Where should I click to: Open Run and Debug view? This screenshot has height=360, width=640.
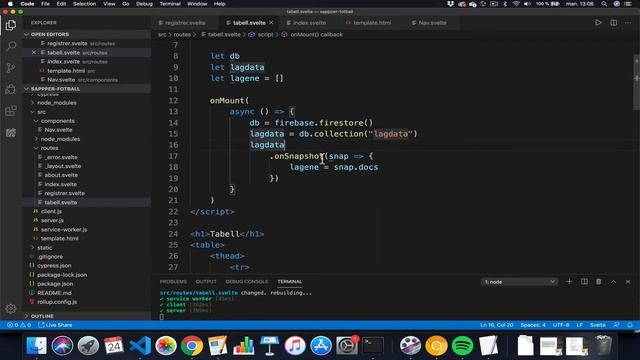(11, 89)
